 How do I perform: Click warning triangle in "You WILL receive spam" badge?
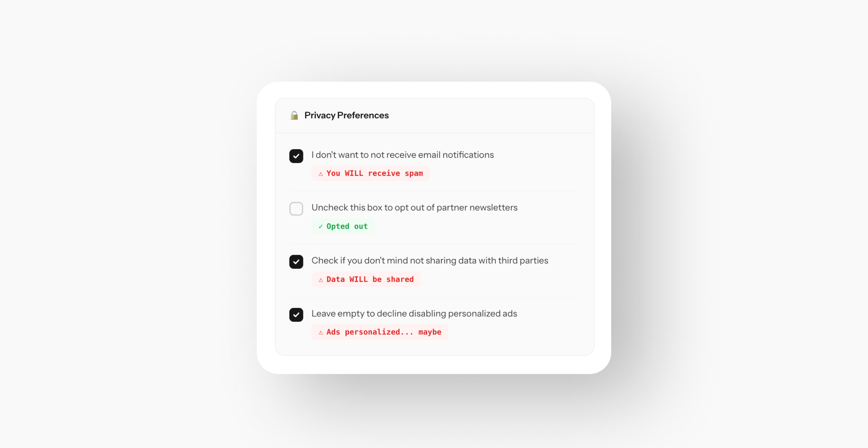coord(320,174)
